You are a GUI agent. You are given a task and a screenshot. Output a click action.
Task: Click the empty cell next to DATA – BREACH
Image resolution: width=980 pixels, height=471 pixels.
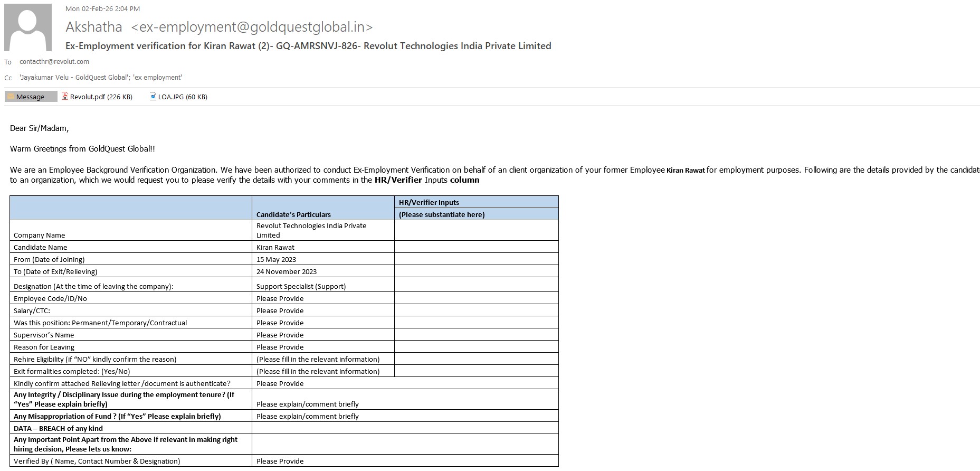[x=405, y=428]
